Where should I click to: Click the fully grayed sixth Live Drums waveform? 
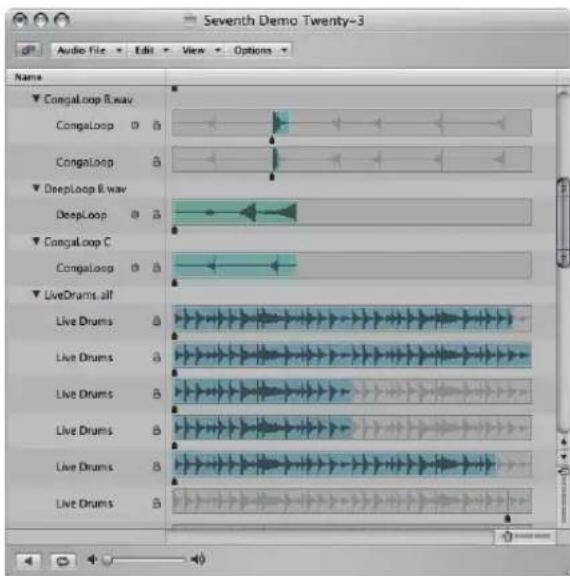[x=351, y=501]
